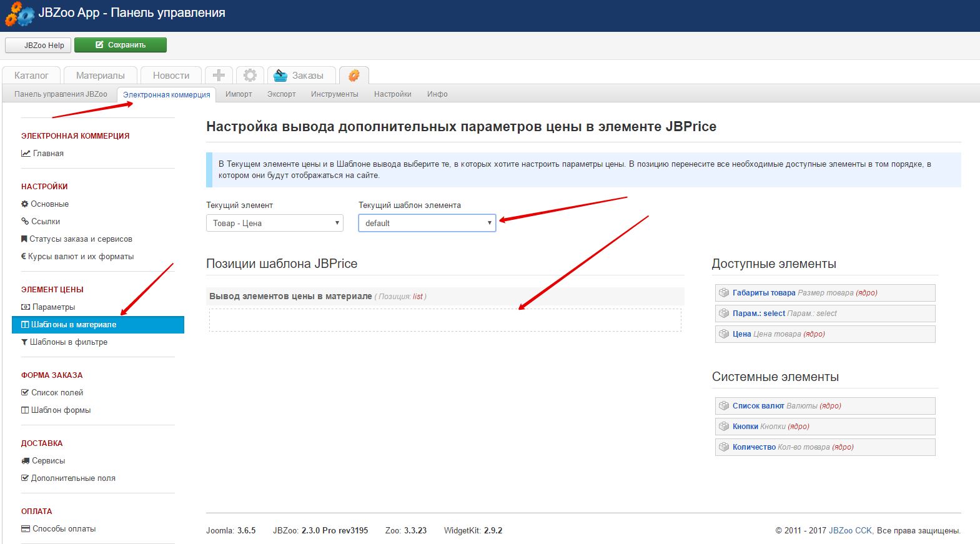This screenshot has width=980, height=544.
Task: Click the empty list position drop area
Action: point(445,320)
